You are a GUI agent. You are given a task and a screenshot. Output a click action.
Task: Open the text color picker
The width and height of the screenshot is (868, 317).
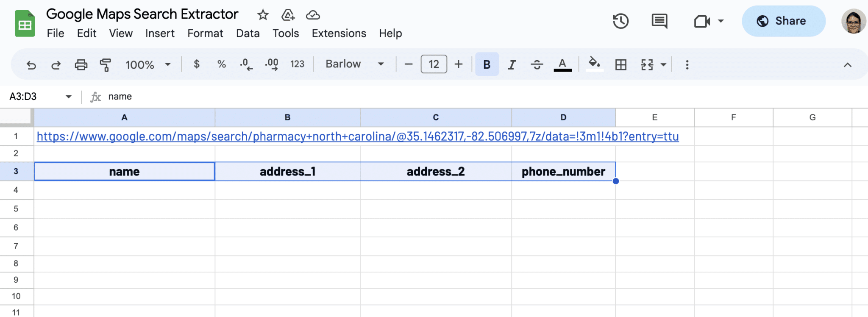tap(562, 65)
